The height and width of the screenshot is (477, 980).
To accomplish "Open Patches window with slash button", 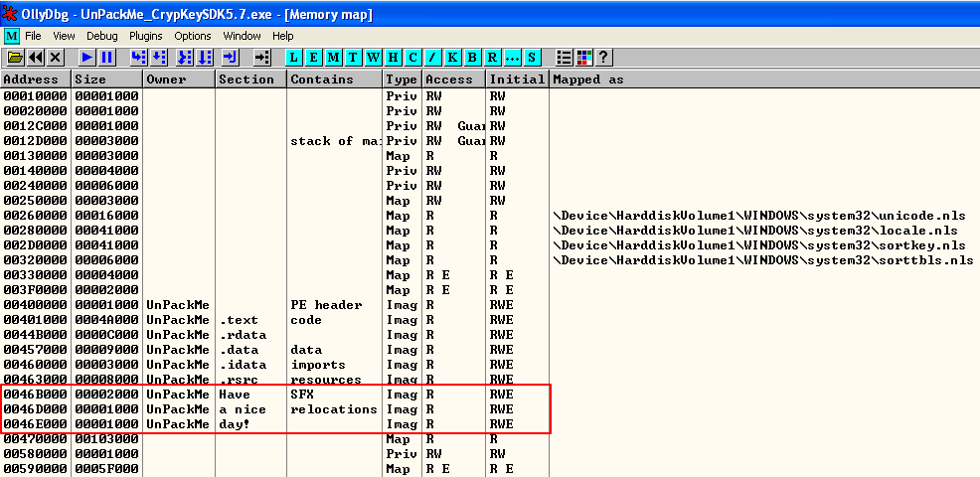I will pyautogui.click(x=432, y=58).
